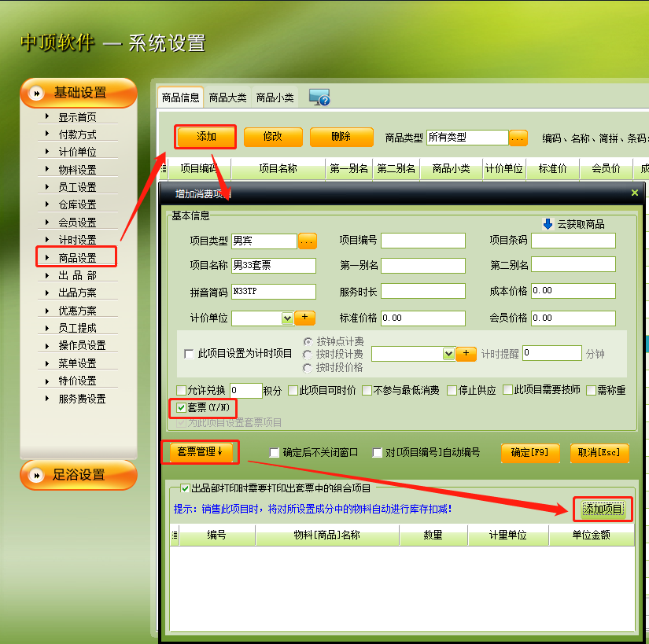Check 确定后不关闭窗口 checkbox

click(x=274, y=453)
